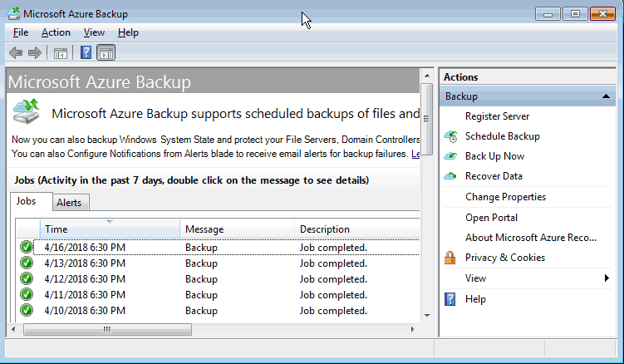Screen dimensions: 624x364
Task: Click Change Properties action
Action: tap(505, 197)
